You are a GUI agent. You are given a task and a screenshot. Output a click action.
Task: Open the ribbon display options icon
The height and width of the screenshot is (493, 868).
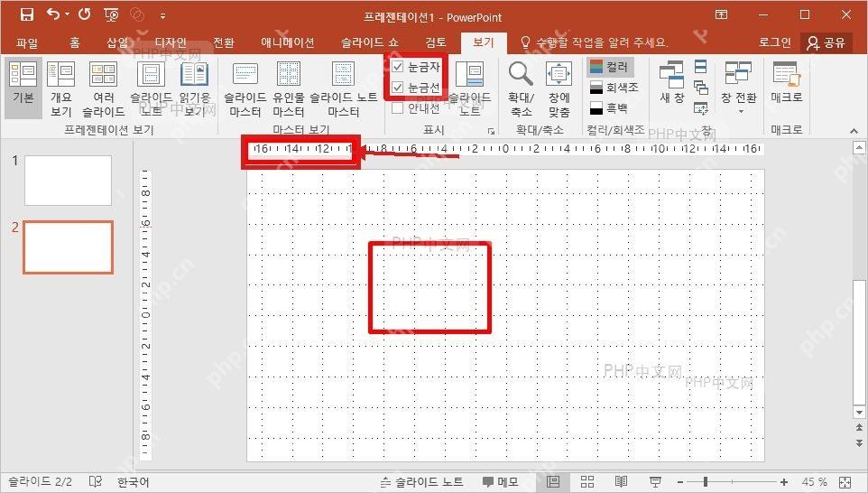[x=721, y=15]
